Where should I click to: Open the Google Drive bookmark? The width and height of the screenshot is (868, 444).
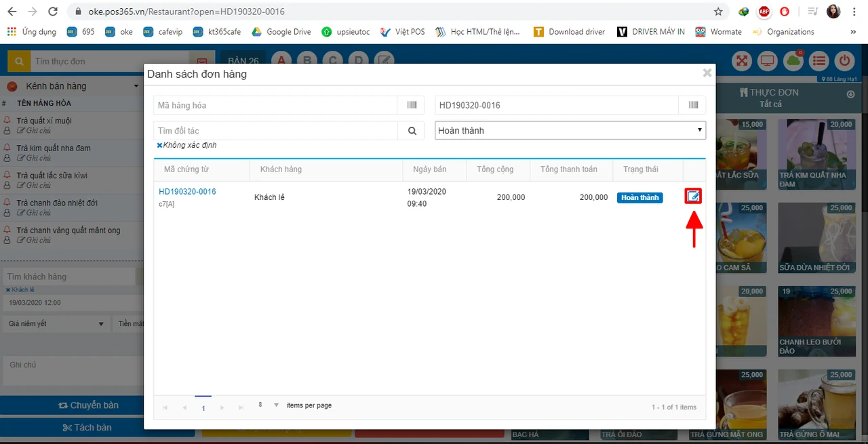coord(282,32)
